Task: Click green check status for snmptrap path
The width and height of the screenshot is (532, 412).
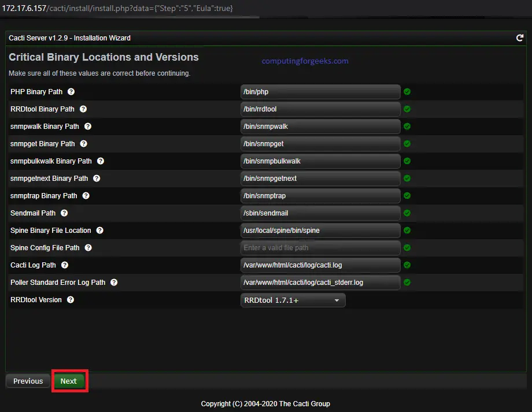Action: tap(407, 196)
